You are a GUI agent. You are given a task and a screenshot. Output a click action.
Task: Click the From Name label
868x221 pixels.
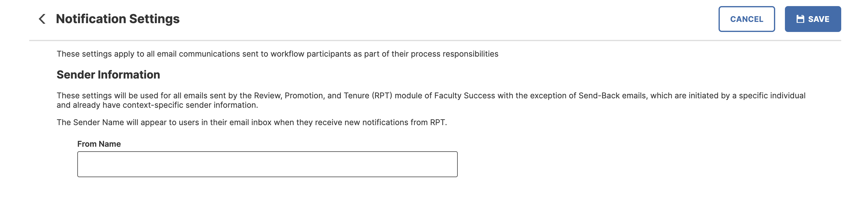99,144
